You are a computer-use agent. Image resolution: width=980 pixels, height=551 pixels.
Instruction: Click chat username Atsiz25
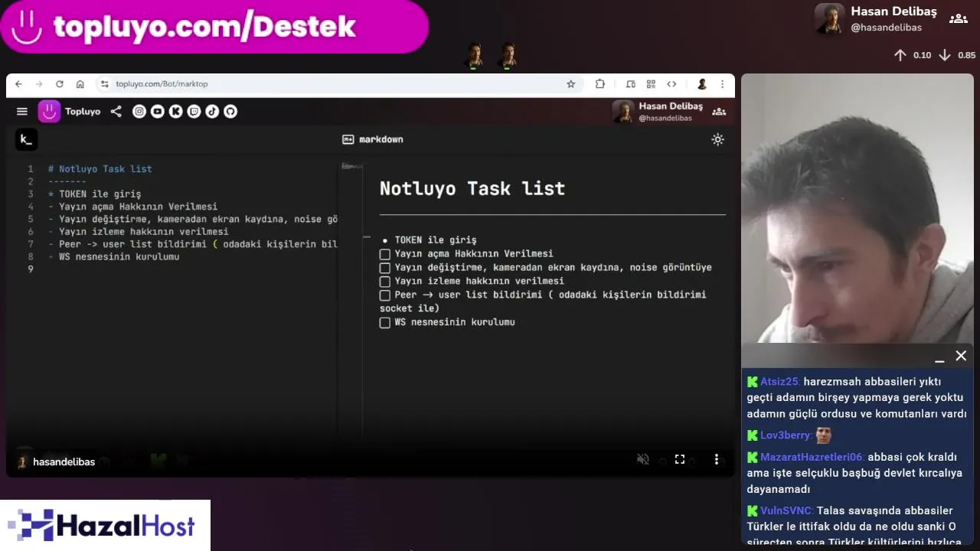tap(779, 381)
